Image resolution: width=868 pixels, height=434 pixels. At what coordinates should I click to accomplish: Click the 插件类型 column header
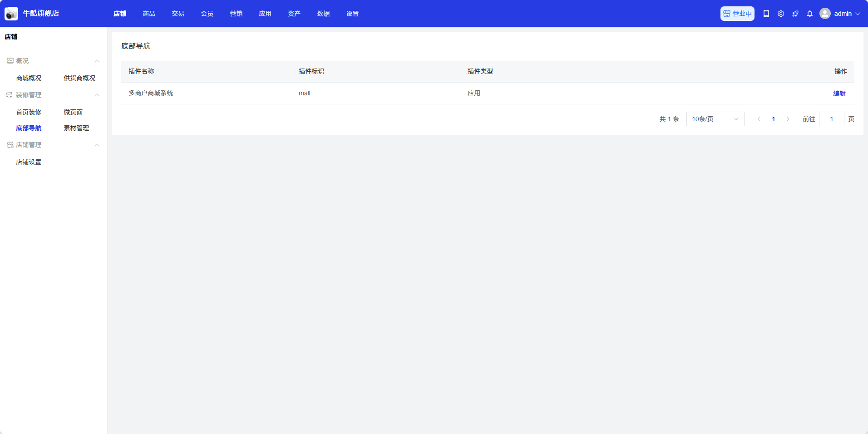[x=480, y=71]
